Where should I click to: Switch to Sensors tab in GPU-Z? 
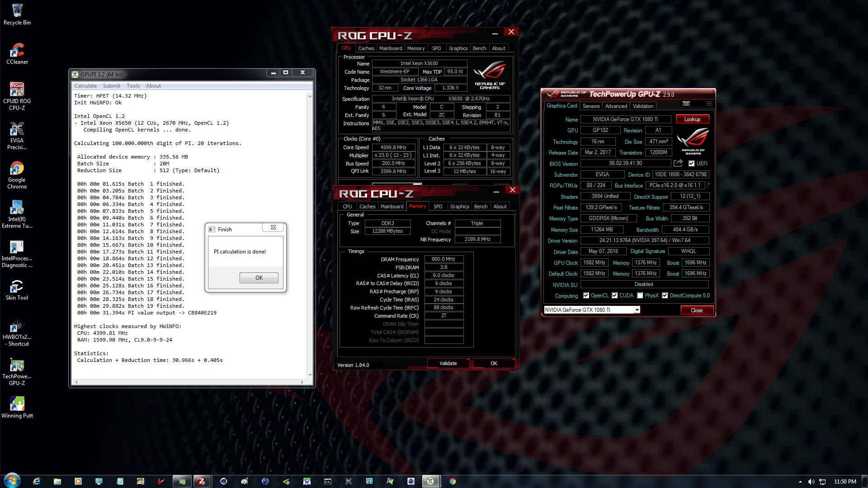point(591,106)
